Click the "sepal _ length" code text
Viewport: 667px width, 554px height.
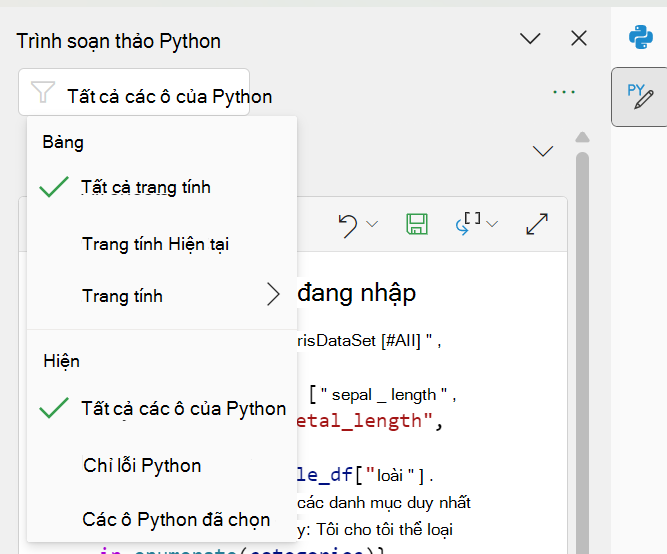(385, 395)
